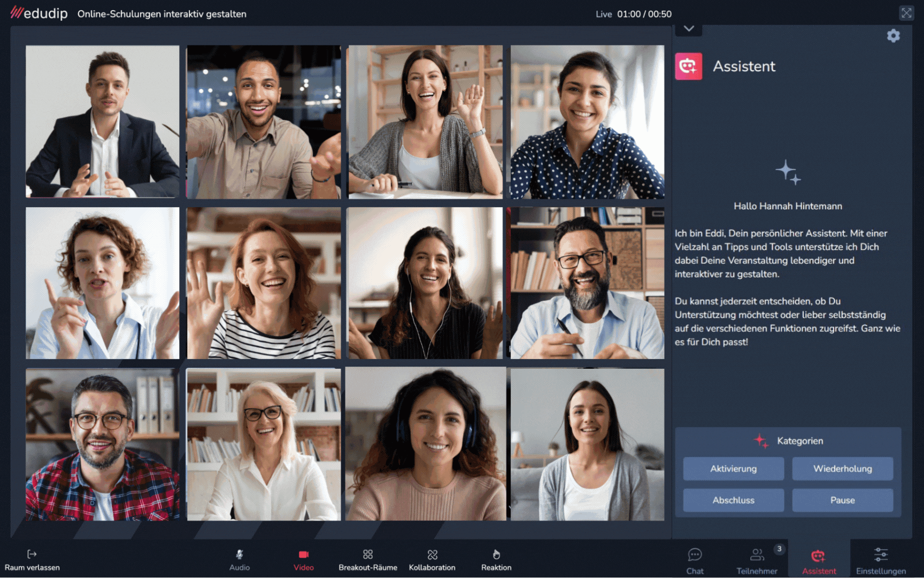Open the Reaktion hand menu
The height and width of the screenshot is (578, 924).
pyautogui.click(x=496, y=559)
